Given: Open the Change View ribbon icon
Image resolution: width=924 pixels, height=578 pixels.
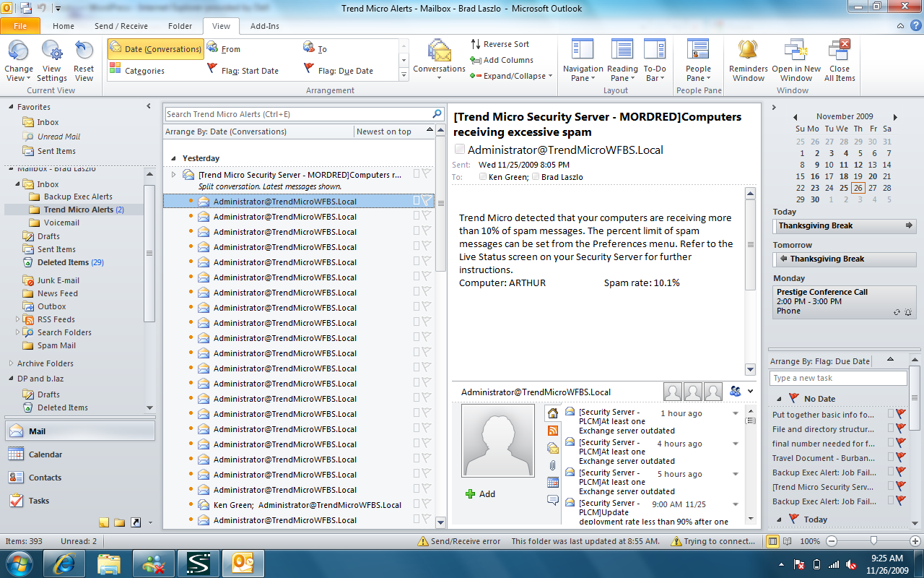Looking at the screenshot, I should 19,52.
